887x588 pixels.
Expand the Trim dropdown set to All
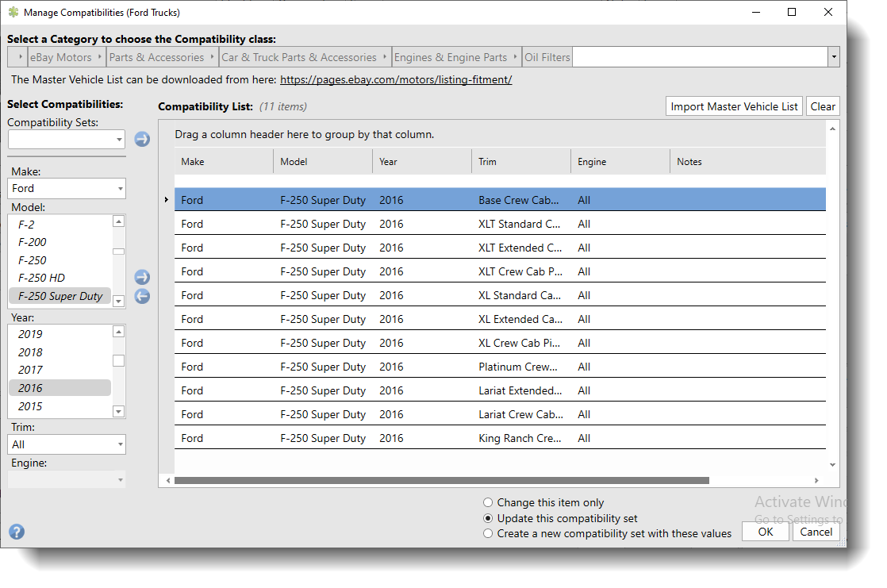pyautogui.click(x=67, y=444)
